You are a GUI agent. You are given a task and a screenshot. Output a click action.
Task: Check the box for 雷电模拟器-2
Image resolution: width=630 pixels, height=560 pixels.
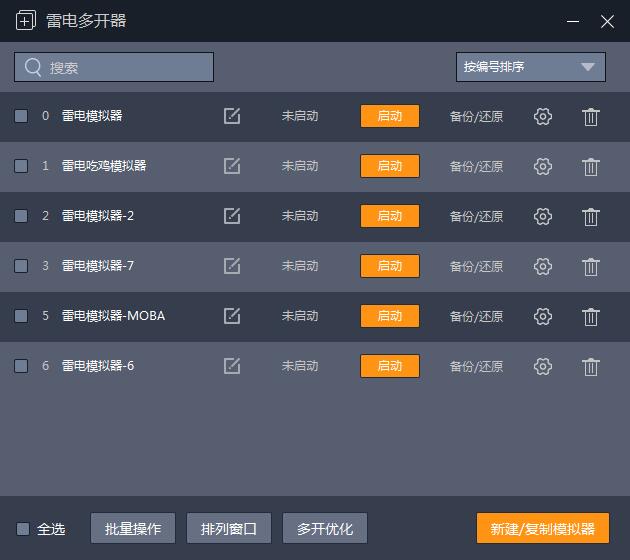tap(21, 216)
